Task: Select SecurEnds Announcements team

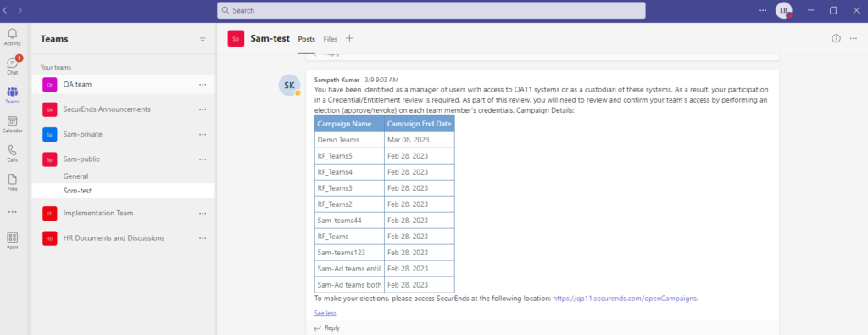Action: (x=124, y=109)
